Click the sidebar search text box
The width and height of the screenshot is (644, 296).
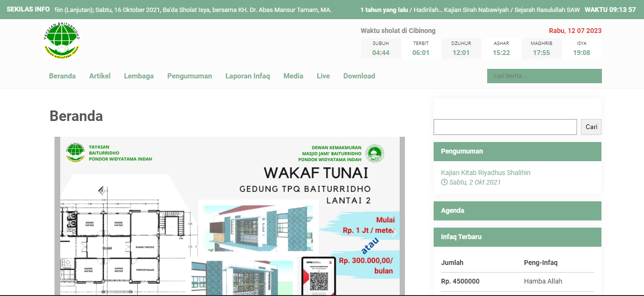click(505, 127)
